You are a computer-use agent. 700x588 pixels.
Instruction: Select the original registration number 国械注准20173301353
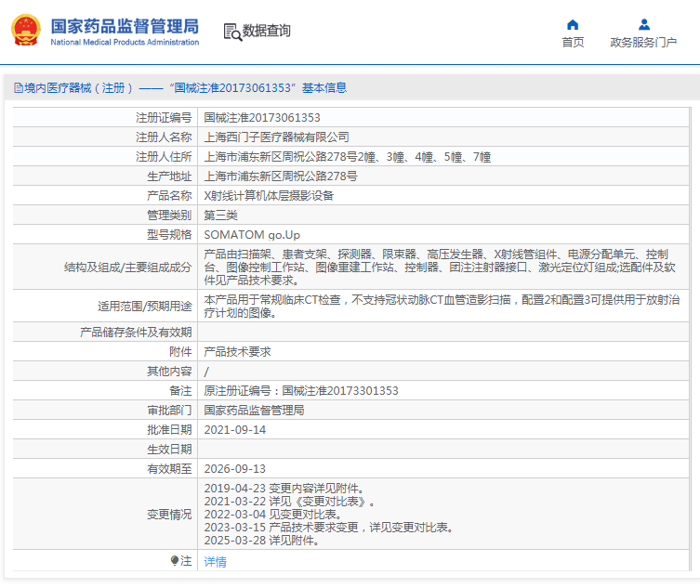[x=339, y=391]
